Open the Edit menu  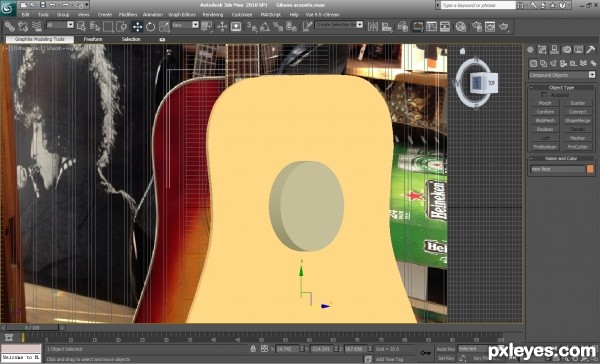tap(25, 14)
